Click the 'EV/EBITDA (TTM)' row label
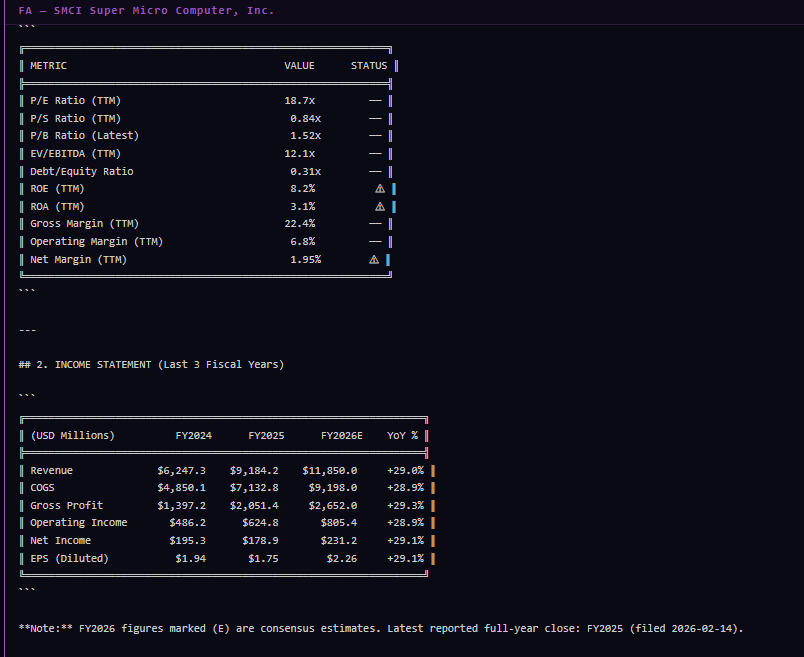Viewport: 804px width, 657px height. (x=75, y=154)
